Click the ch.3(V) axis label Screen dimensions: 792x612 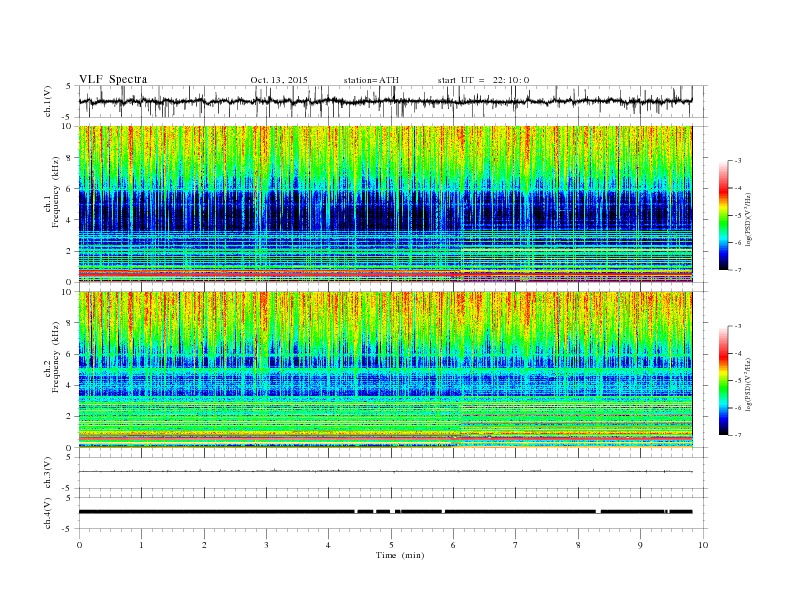pos(48,473)
